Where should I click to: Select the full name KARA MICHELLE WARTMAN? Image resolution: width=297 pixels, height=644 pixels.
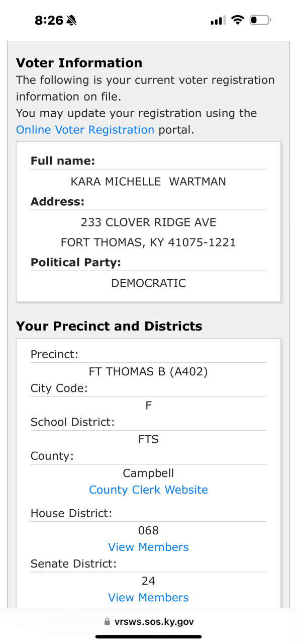148,182
